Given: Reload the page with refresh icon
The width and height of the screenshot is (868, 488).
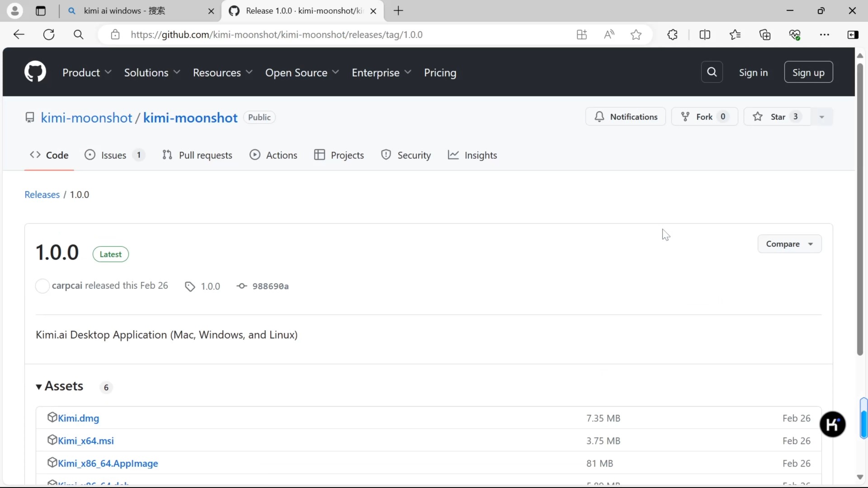Looking at the screenshot, I should coord(49,34).
